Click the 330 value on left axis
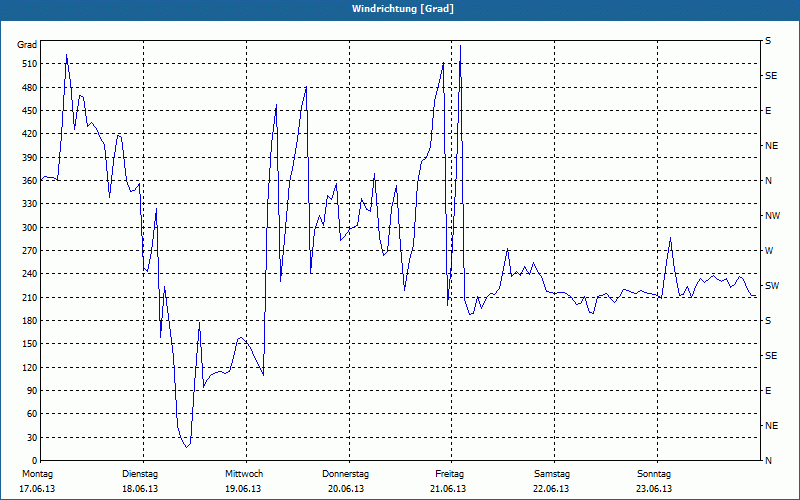800x500 pixels. [x=30, y=204]
